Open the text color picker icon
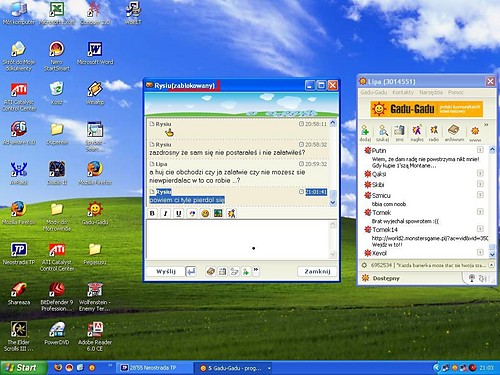500x375 pixels. point(192,213)
